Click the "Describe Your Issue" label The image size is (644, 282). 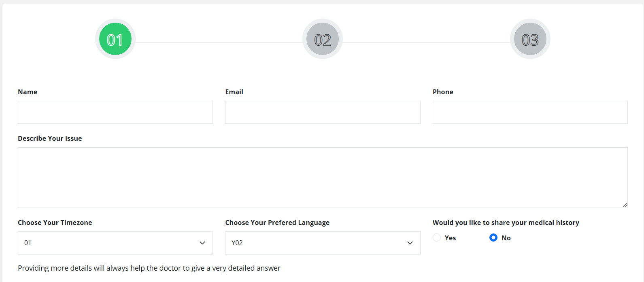click(50, 138)
